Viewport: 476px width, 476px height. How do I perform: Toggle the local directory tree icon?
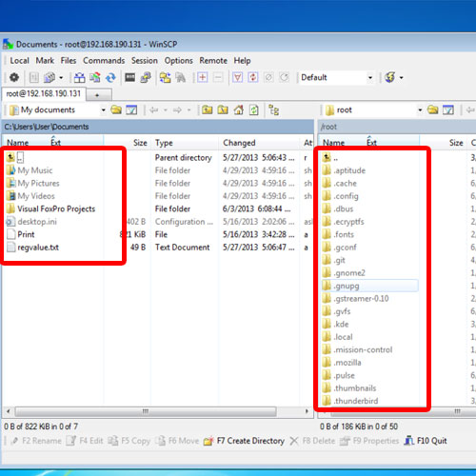pyautogui.click(x=273, y=110)
